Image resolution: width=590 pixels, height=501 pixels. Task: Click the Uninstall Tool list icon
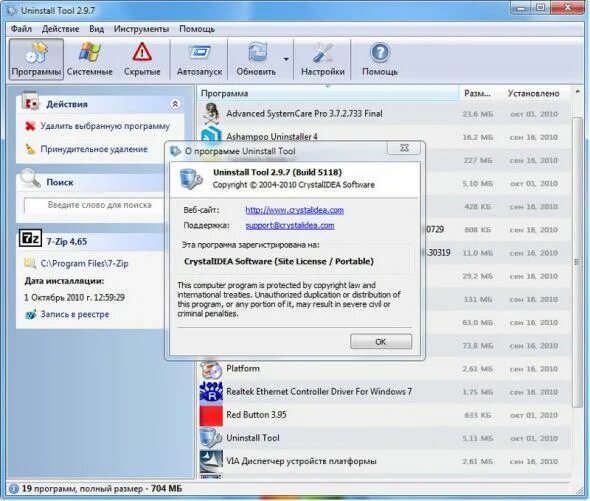pos(211,438)
